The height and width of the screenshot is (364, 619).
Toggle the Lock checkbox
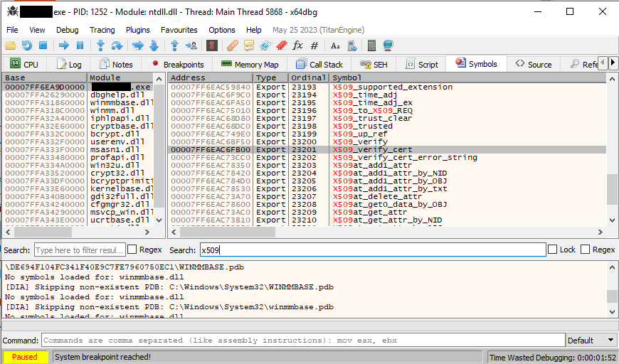click(552, 250)
